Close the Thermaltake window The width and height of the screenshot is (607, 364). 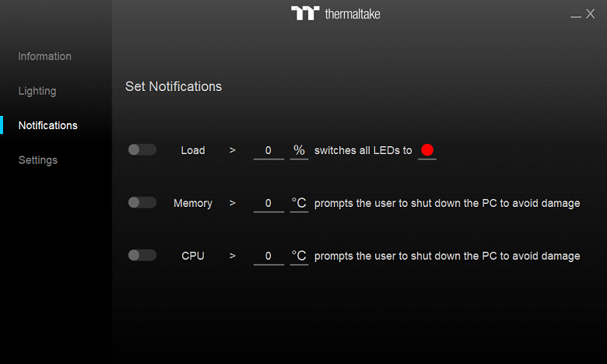591,13
